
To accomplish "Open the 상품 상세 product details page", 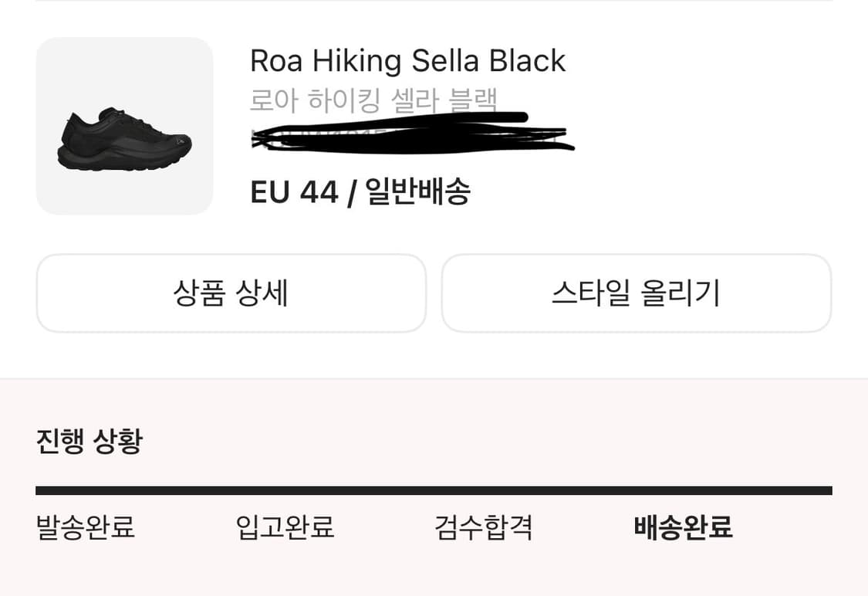I will (231, 293).
